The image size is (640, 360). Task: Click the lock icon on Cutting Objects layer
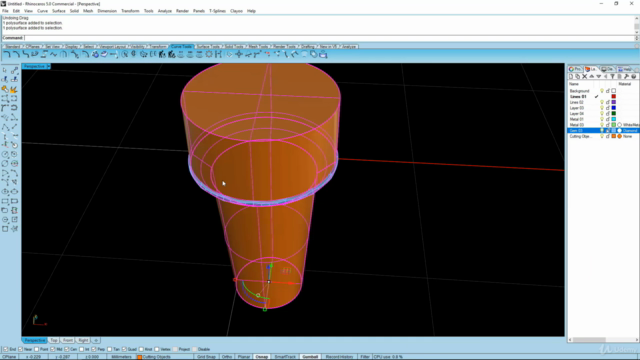coord(608,136)
